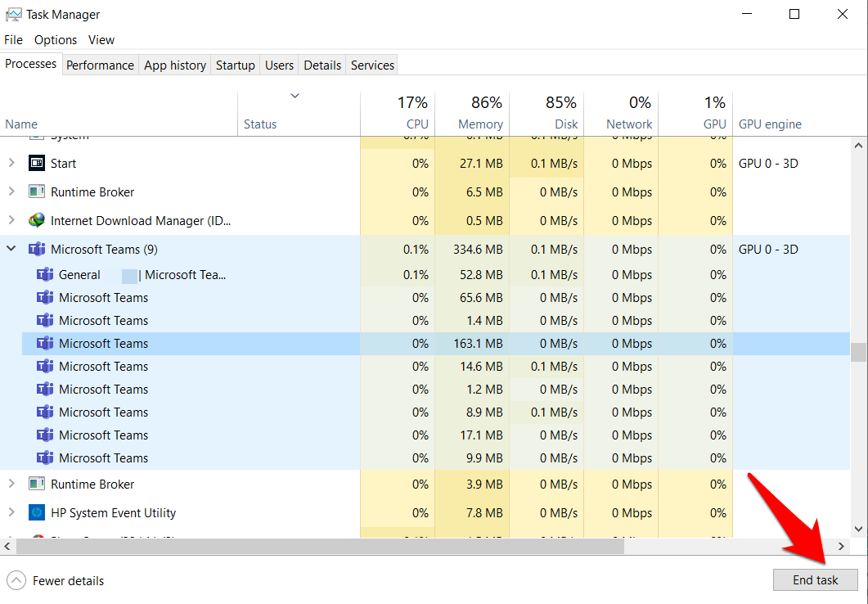Expand the Internet Download Manager entry

tap(11, 221)
